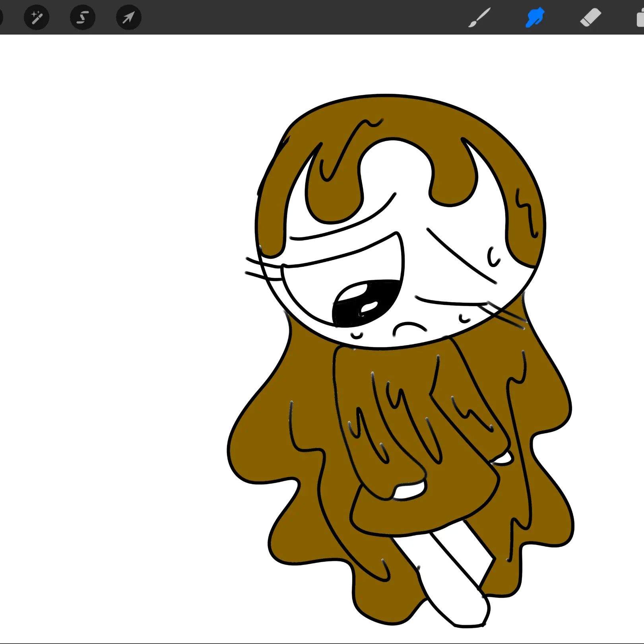This screenshot has width=644, height=644.
Task: Open the Adjustments magic wand menu
Action: pyautogui.click(x=37, y=17)
